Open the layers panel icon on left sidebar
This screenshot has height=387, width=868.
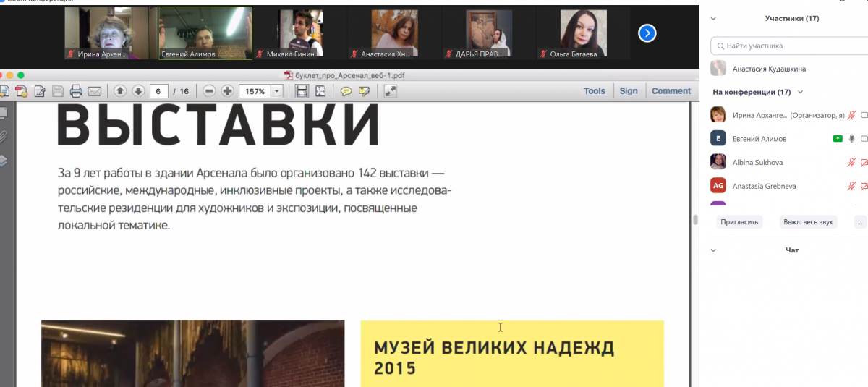pyautogui.click(x=3, y=161)
